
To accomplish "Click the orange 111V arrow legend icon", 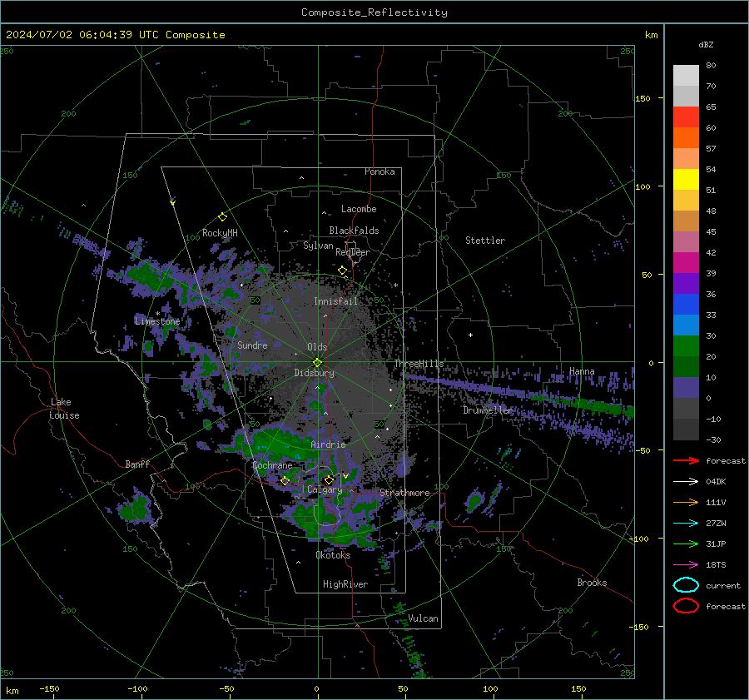I will (x=686, y=502).
